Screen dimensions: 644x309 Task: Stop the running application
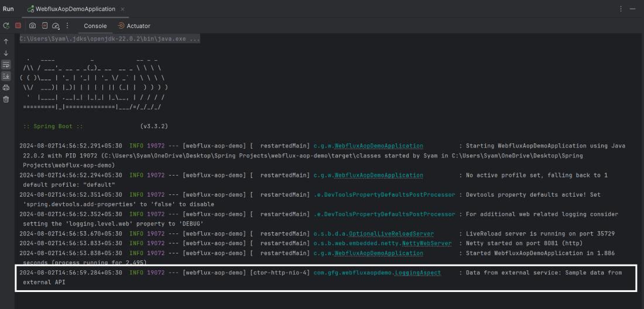pyautogui.click(x=18, y=26)
